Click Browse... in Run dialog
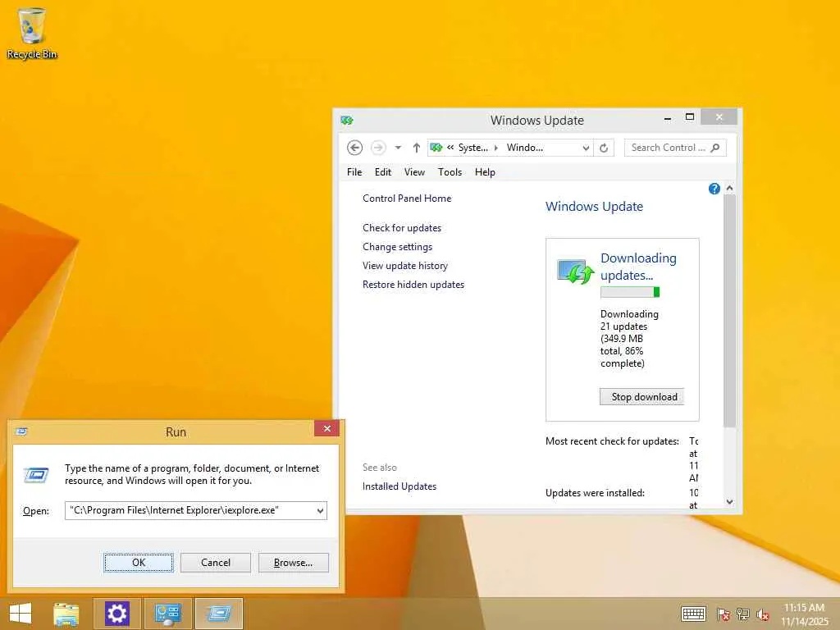The image size is (840, 630). [x=293, y=563]
